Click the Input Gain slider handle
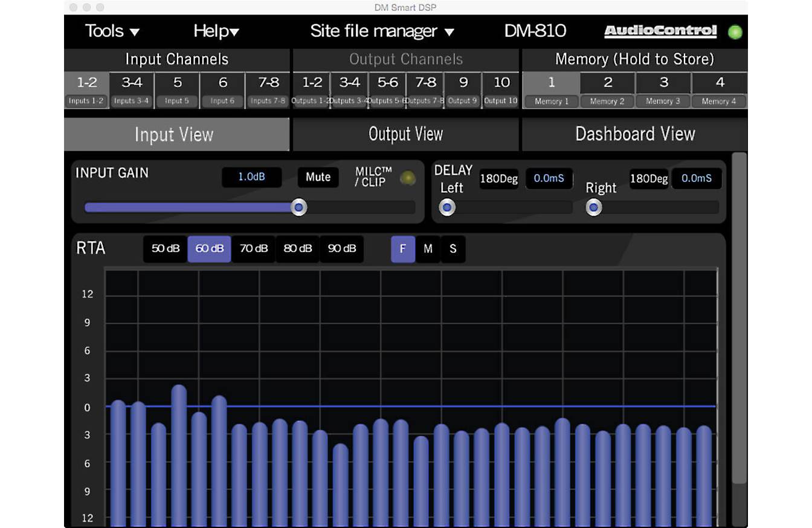This screenshot has width=812, height=528. [298, 207]
